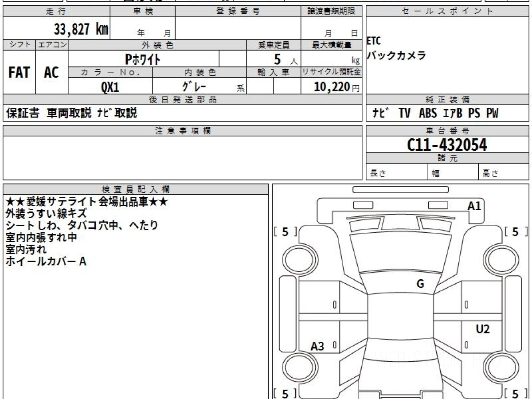This screenshot has width=532, height=399.
Task: Select the 注意事項欄 heading
Action: (183, 131)
